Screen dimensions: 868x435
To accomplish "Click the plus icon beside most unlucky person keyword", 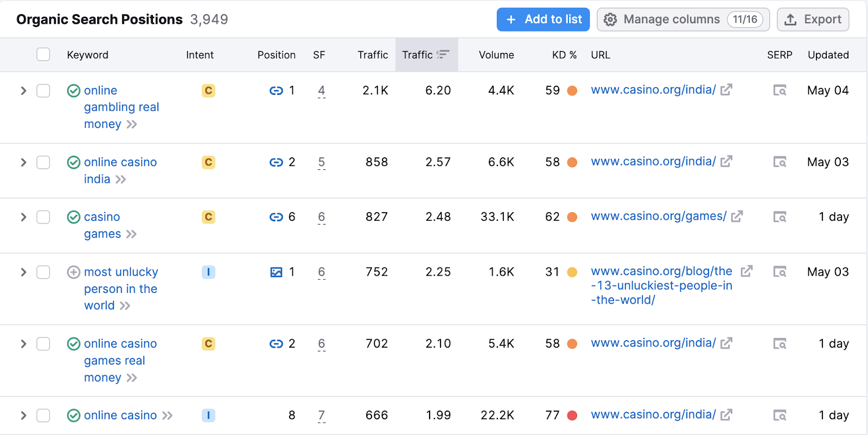I will coord(74,272).
